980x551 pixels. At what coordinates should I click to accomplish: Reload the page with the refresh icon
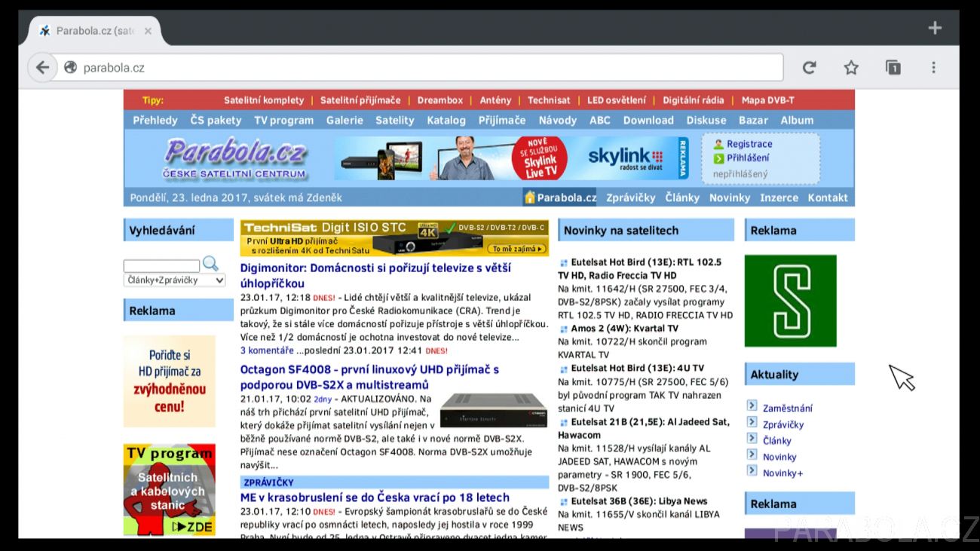[809, 67]
